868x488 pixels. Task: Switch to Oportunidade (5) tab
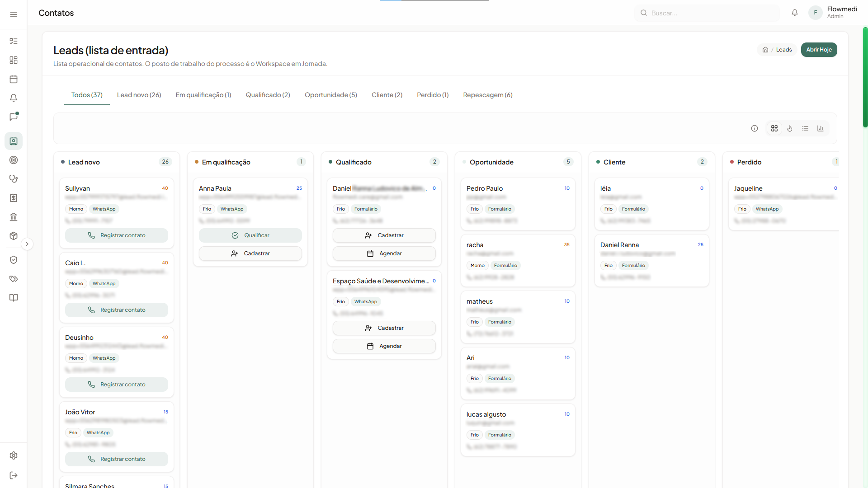click(x=331, y=95)
